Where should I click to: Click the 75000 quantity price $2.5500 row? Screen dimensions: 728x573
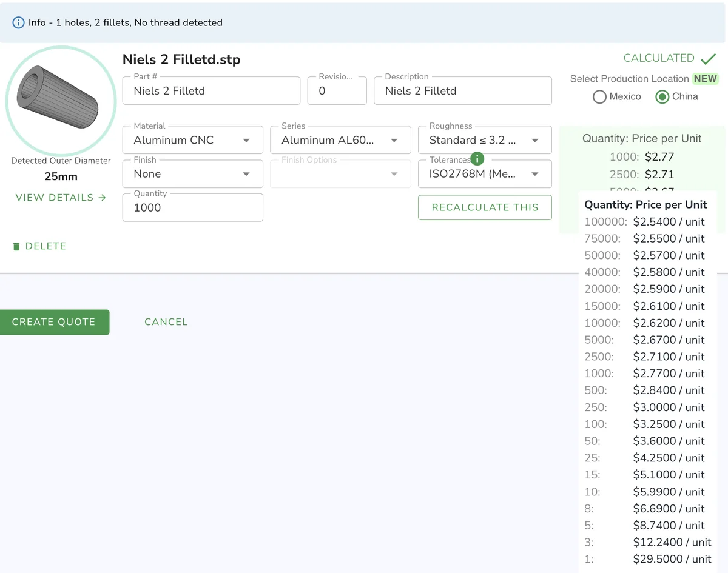point(645,239)
